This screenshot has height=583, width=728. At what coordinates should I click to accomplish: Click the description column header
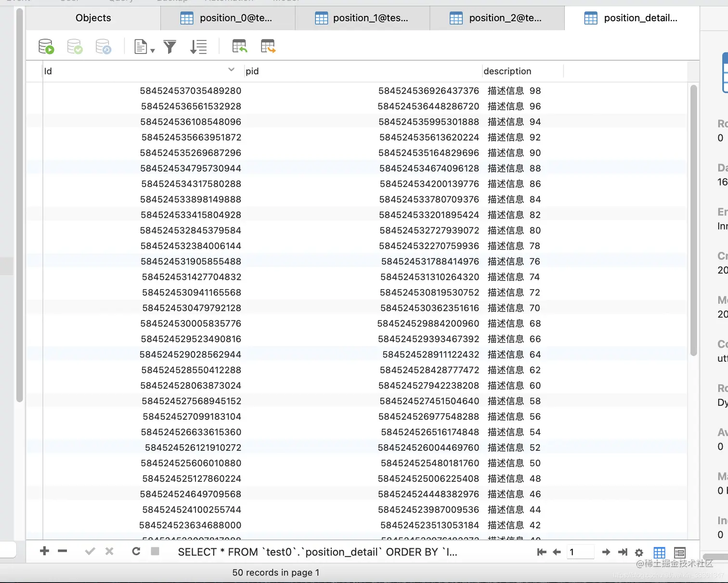(523, 71)
